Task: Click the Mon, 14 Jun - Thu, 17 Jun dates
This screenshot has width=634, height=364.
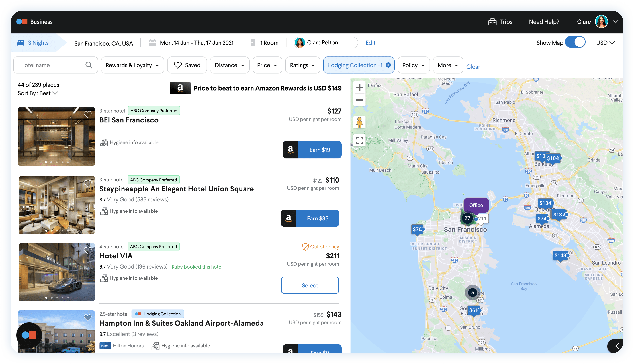Action: tap(197, 43)
